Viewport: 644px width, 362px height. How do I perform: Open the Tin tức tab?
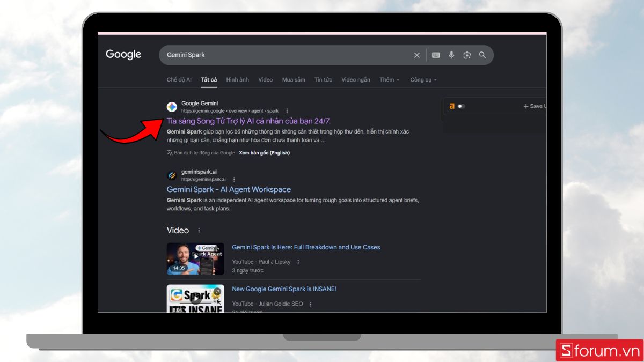(323, 80)
